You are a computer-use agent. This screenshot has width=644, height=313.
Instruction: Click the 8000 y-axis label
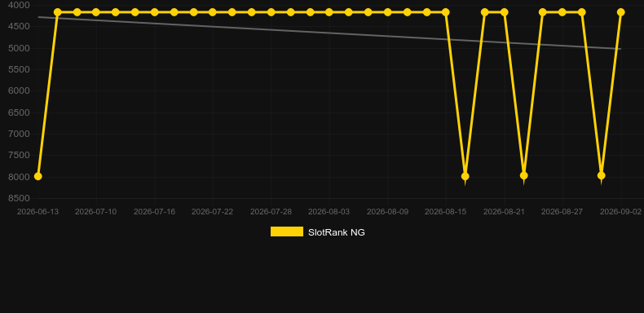pyautogui.click(x=19, y=177)
